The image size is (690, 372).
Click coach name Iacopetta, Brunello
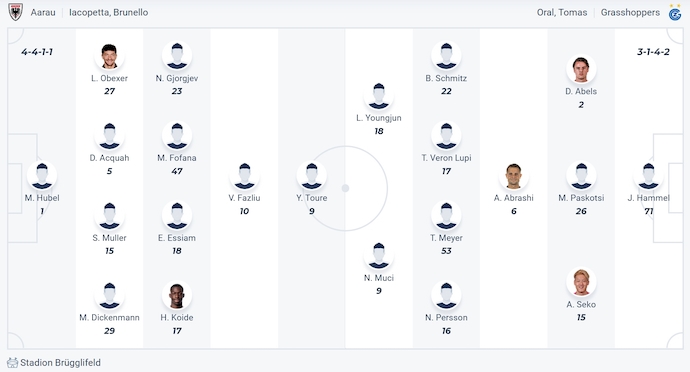[109, 12]
